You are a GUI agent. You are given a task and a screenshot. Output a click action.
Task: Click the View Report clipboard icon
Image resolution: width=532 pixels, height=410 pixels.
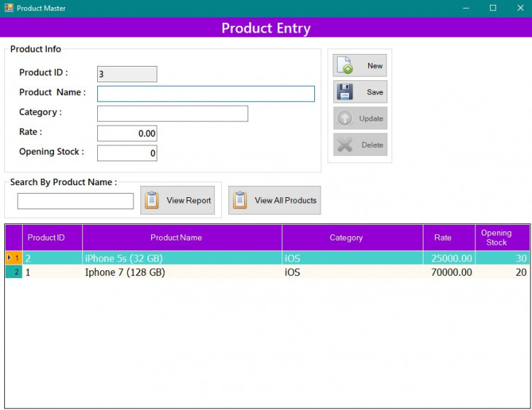tap(152, 200)
